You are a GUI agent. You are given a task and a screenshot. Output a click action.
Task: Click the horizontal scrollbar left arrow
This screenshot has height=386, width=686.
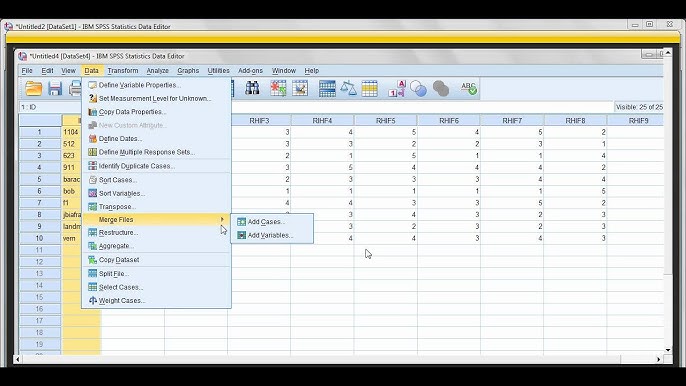[18, 359]
